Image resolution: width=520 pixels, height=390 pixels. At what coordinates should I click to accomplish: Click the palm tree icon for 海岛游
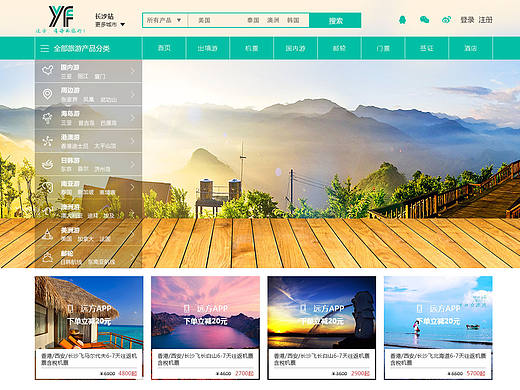click(47, 118)
